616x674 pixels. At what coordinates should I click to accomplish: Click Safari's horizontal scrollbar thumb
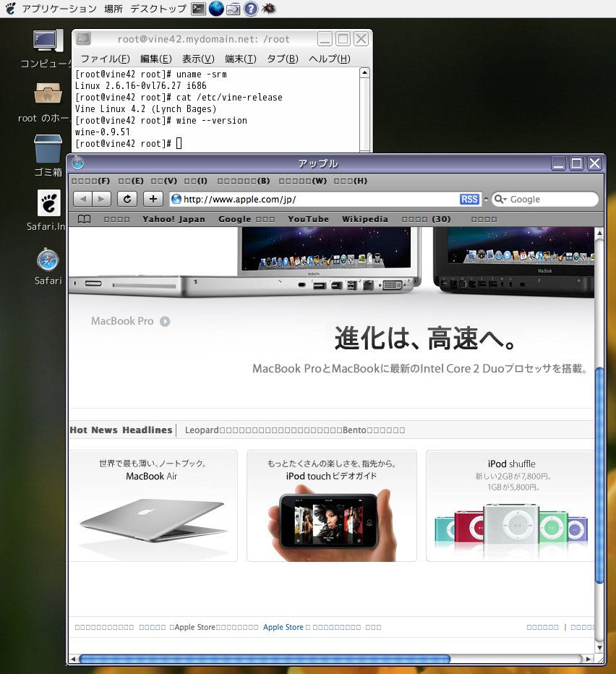[265, 659]
